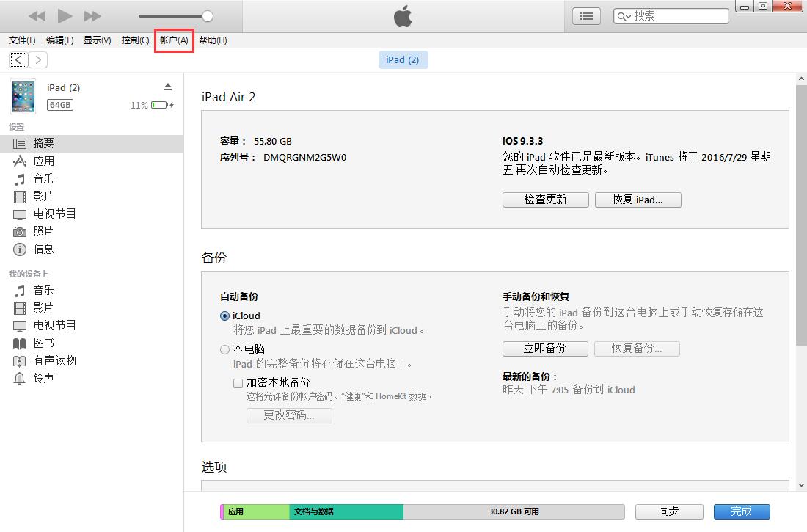Click the 完成 done button
This screenshot has width=807, height=532.
(x=742, y=511)
